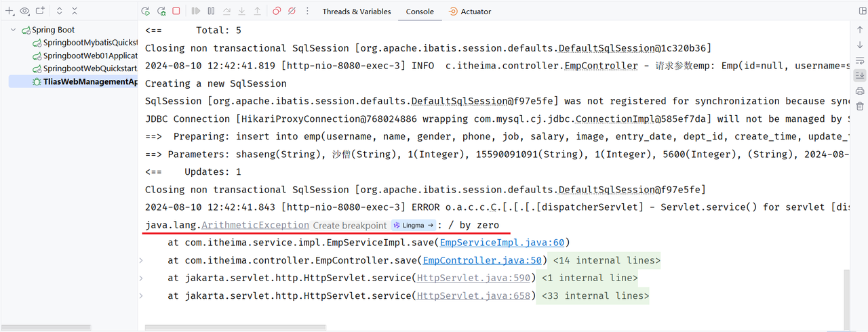Click the Print console output icon
Screen dimensions: 868x332
pos(860,91)
